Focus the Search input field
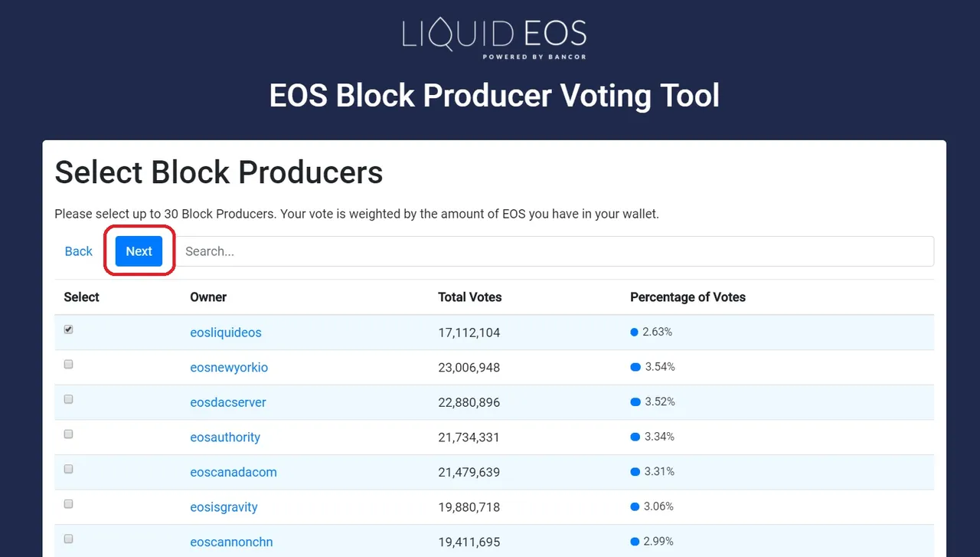The width and height of the screenshot is (980, 557). (555, 251)
